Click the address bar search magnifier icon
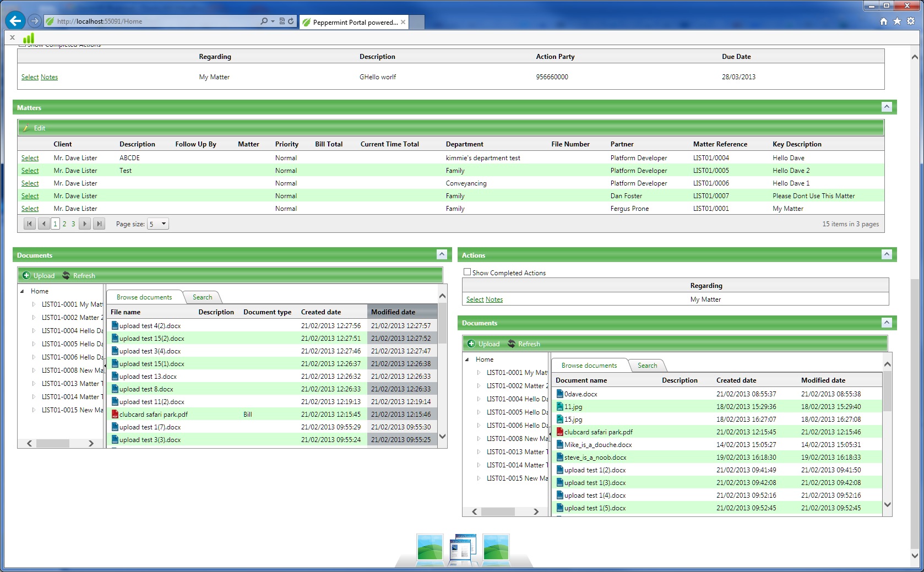This screenshot has width=924, height=572. coord(264,21)
